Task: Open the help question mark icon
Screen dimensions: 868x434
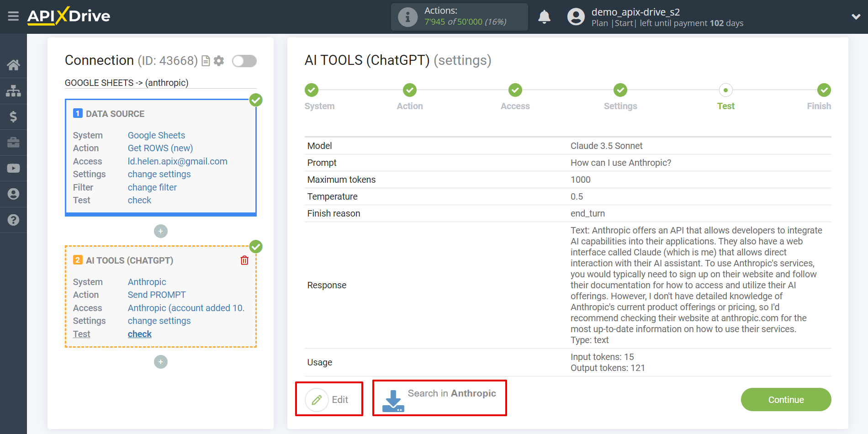Action: (13, 220)
